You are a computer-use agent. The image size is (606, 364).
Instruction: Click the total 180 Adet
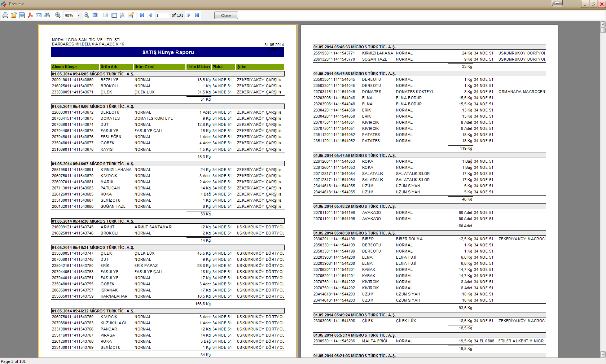465,226
